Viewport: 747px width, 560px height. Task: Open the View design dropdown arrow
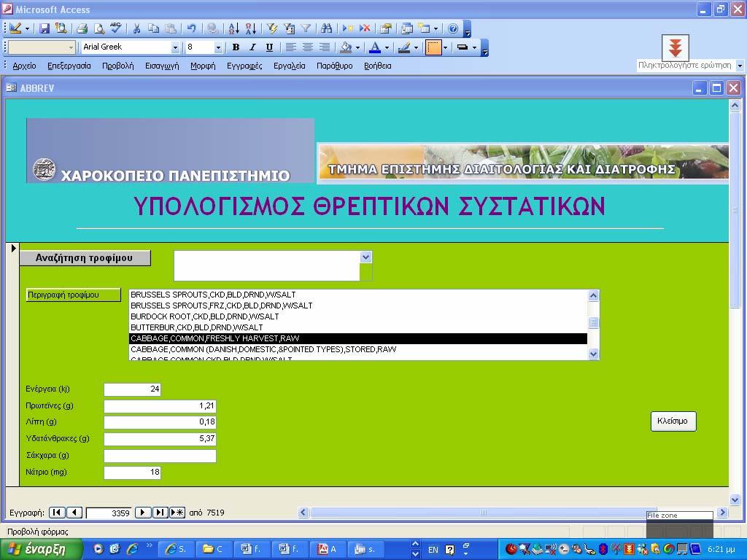click(x=27, y=29)
